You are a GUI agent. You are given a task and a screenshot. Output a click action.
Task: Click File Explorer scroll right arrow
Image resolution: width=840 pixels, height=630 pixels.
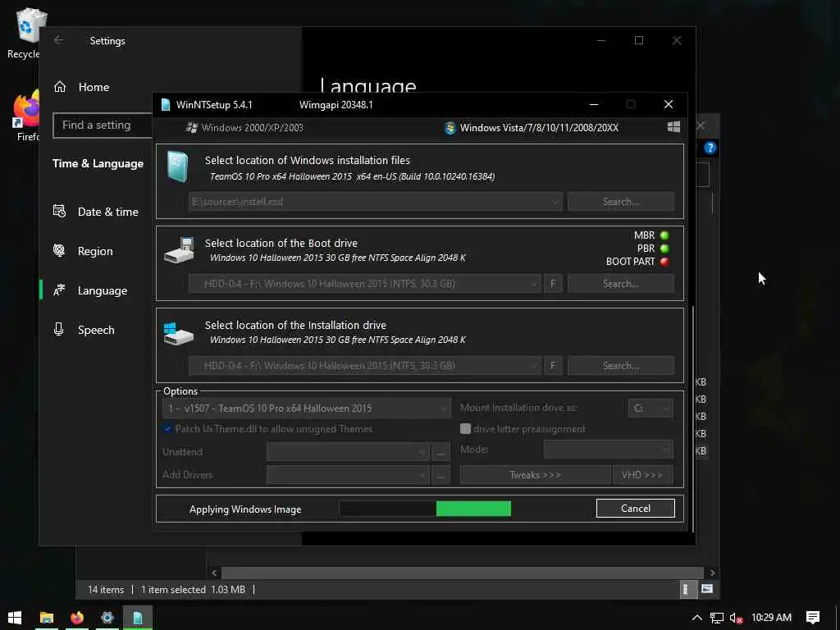coord(712,573)
